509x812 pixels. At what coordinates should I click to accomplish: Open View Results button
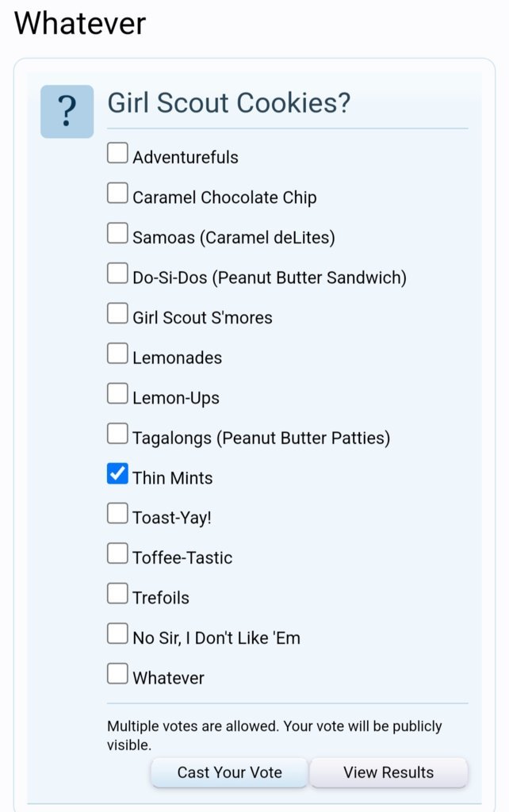pyautogui.click(x=388, y=772)
